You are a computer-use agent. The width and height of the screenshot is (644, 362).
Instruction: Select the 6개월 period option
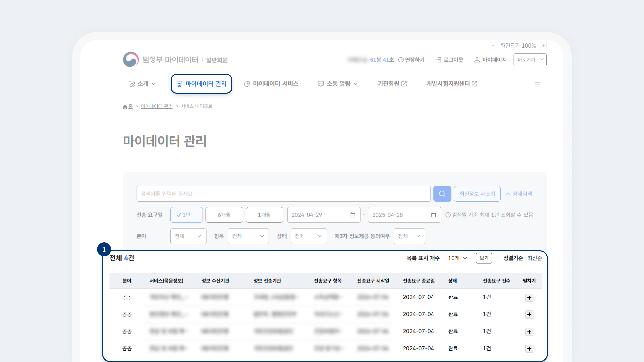224,215
